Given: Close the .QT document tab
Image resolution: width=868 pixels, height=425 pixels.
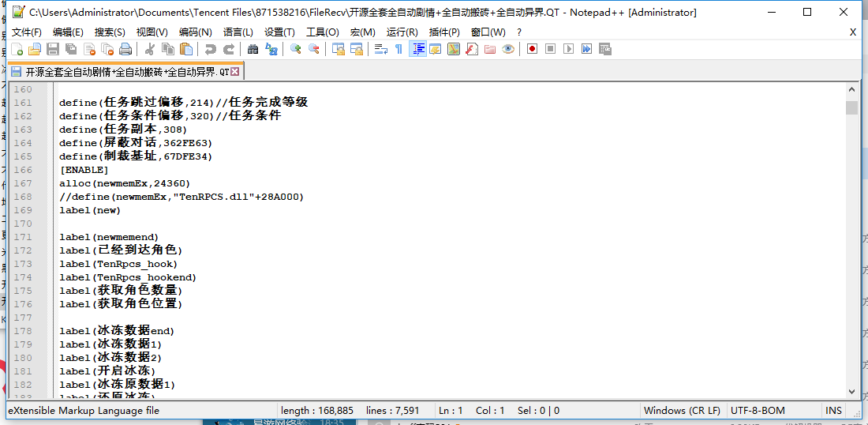Looking at the screenshot, I should click(x=234, y=72).
